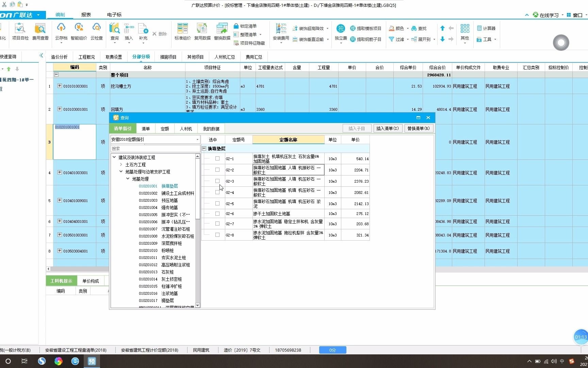Click the 编码 cell 010201001001 edit box
Screen dimensions: 588x368
coord(75,142)
